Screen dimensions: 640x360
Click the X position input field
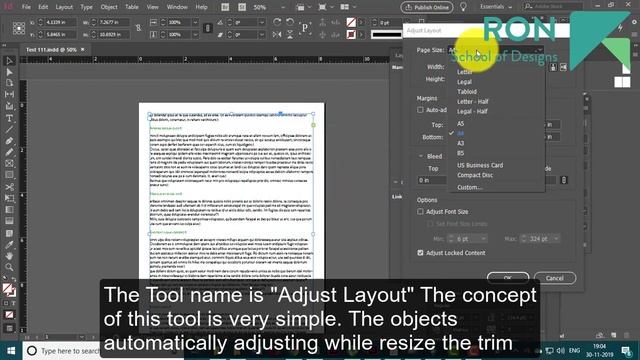click(x=60, y=22)
